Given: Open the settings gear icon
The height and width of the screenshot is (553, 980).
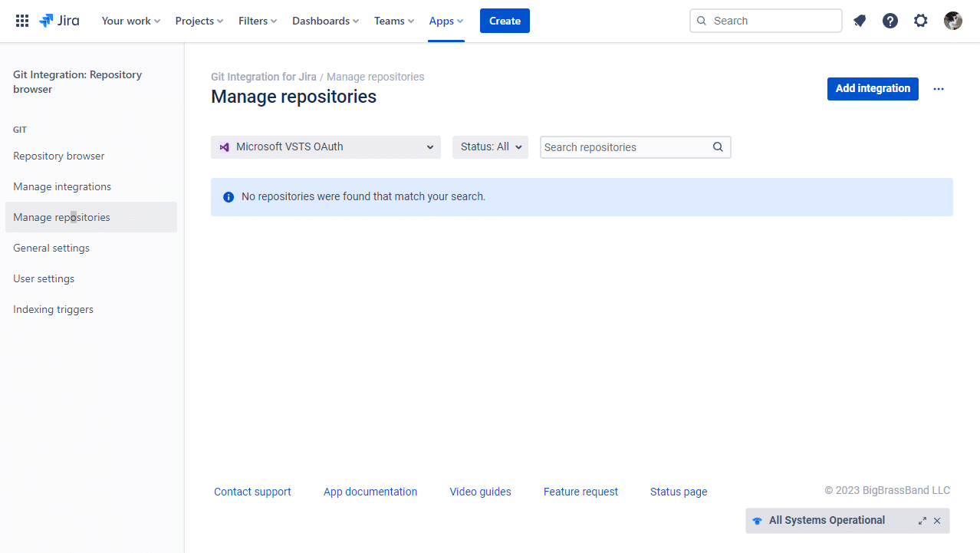Looking at the screenshot, I should 921,21.
